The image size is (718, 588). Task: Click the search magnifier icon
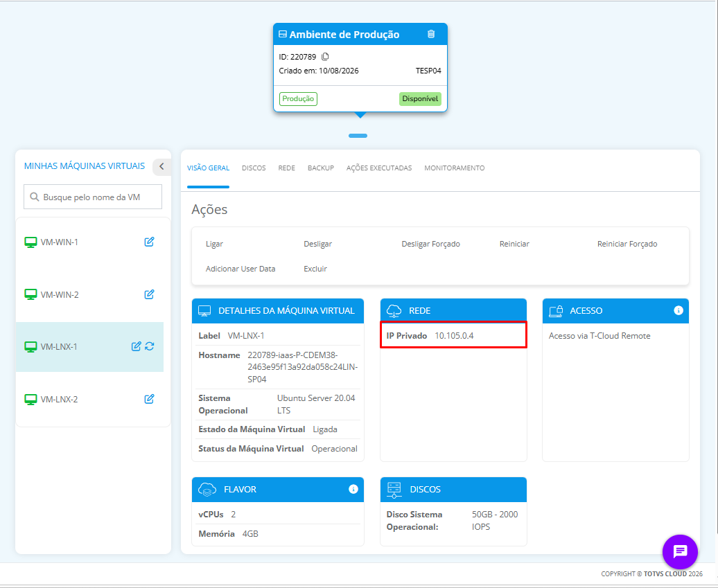[35, 197]
